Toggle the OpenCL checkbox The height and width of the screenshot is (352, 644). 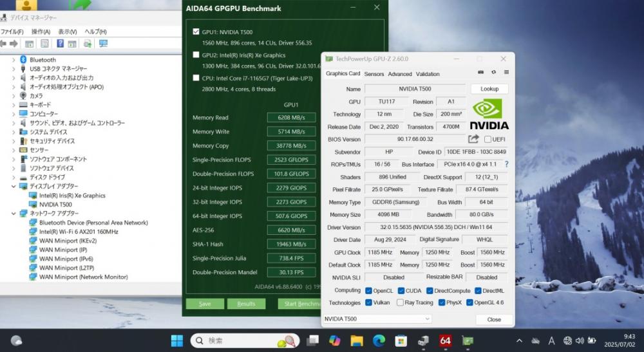[368, 290]
